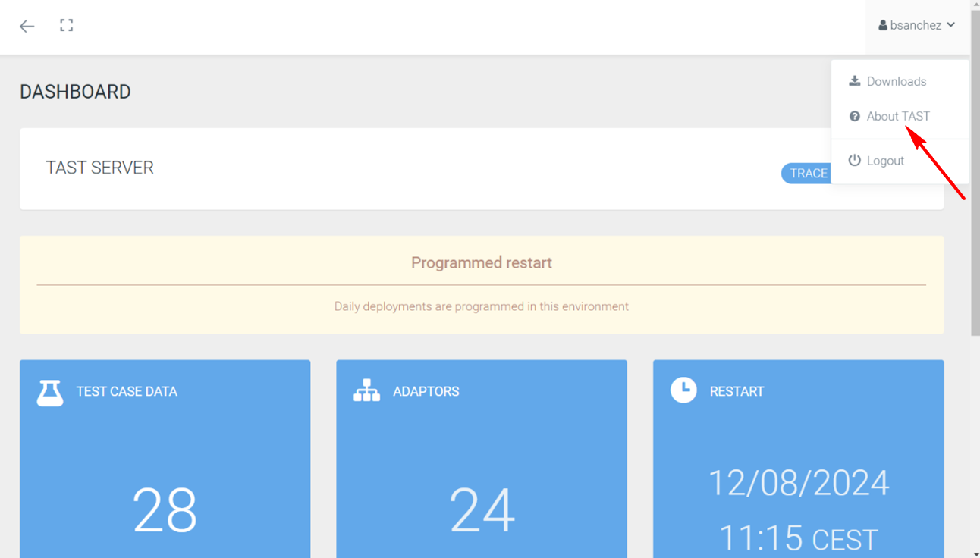Open the Adaptors count 24

click(482, 509)
